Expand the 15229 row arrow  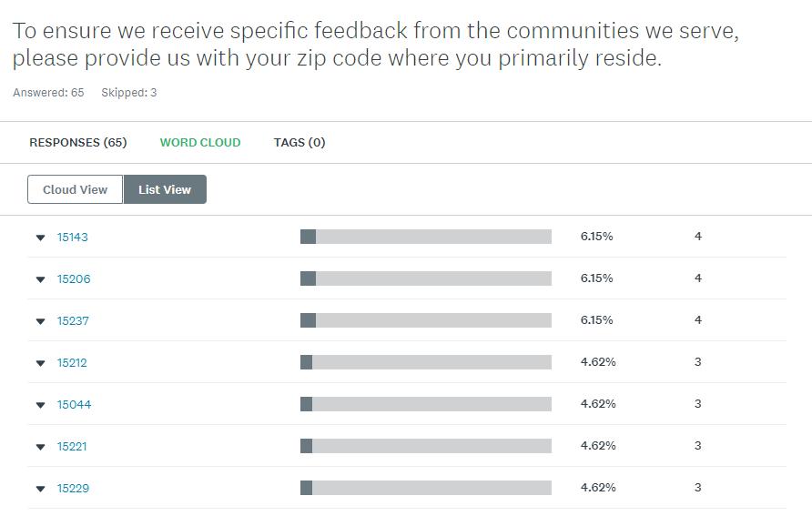[40, 489]
